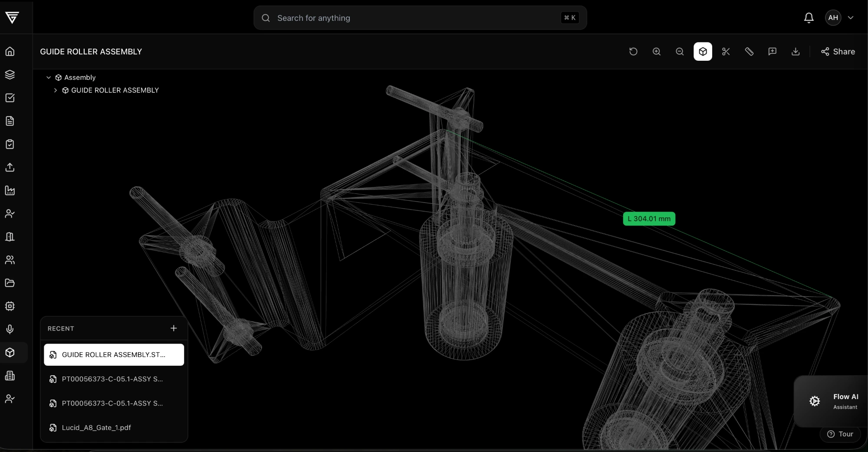Open the office building icon in sidebar
868x452 pixels.
[x=10, y=376]
